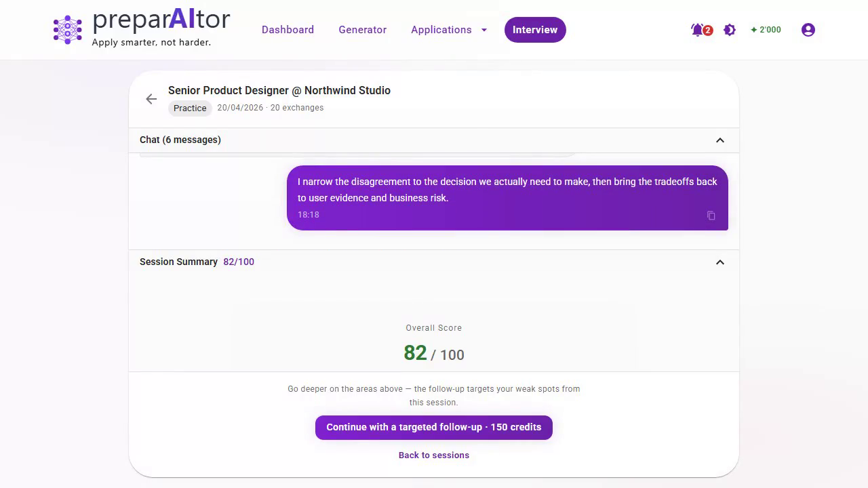Click the preparAItor wordmark text
This screenshot has height=488, width=868.
(x=161, y=20)
